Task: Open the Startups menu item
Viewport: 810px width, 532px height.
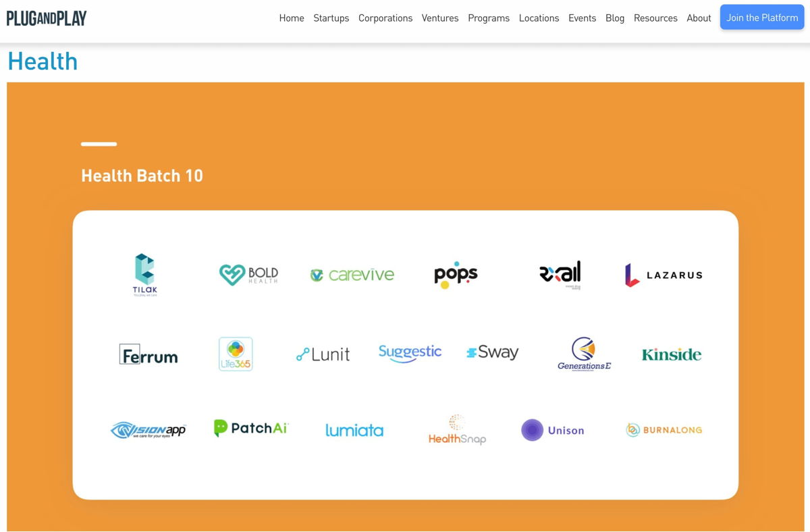Action: pos(331,18)
